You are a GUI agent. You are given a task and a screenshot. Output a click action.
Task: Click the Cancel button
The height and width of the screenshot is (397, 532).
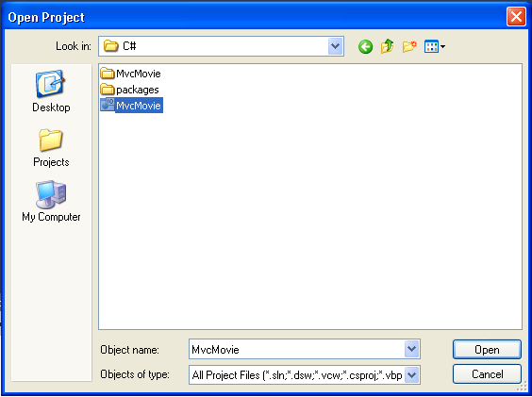pyautogui.click(x=487, y=374)
